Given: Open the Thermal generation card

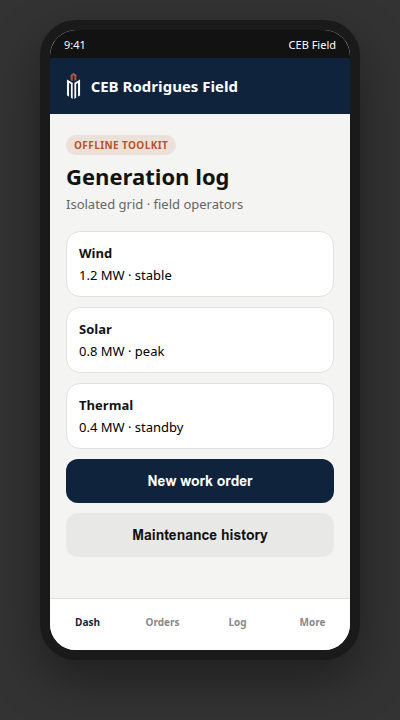Looking at the screenshot, I should 200,416.
